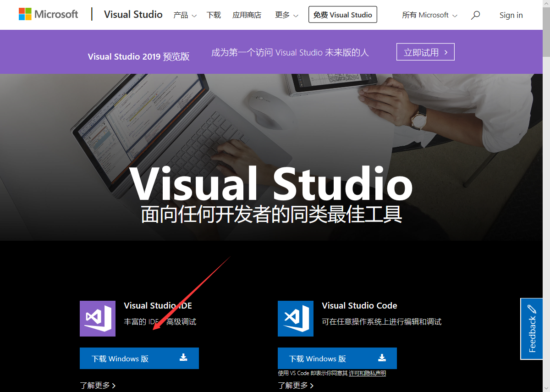This screenshot has width=550, height=392.
Task: Click the page's vertical scrollbar
Action: pyautogui.click(x=546, y=196)
